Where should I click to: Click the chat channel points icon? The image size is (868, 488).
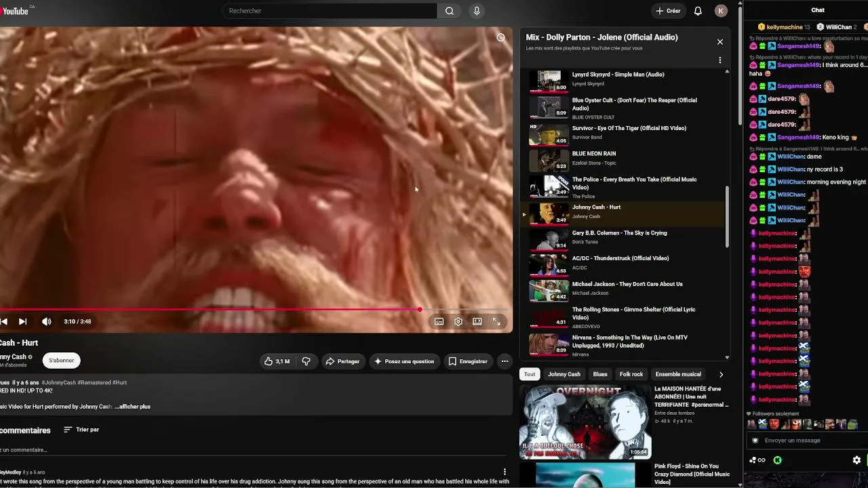pos(757,460)
